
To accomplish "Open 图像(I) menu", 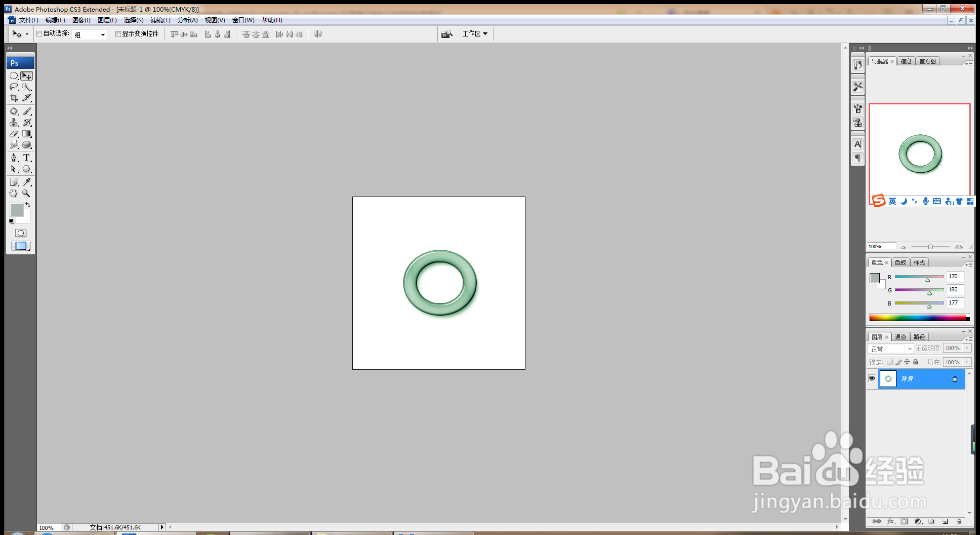I will 81,20.
